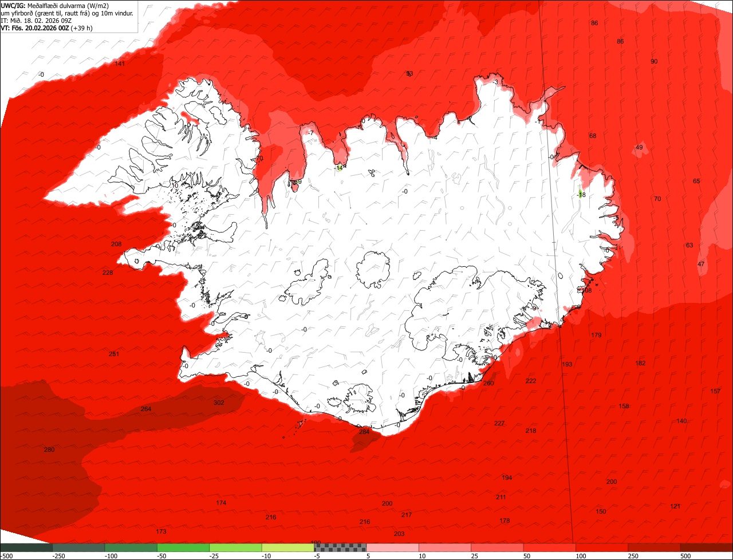Click the value 157 near the right edge
Viewport: 733px width, 560px height.
tap(715, 391)
